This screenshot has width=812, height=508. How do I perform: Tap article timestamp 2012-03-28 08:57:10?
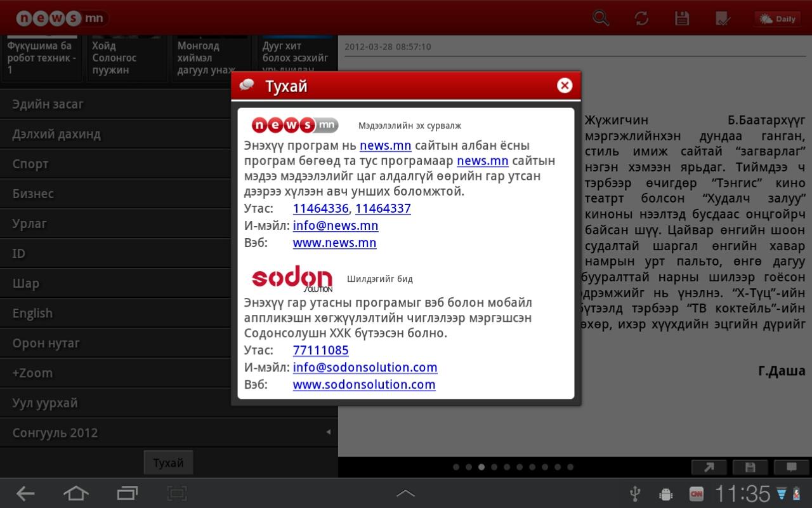[388, 46]
